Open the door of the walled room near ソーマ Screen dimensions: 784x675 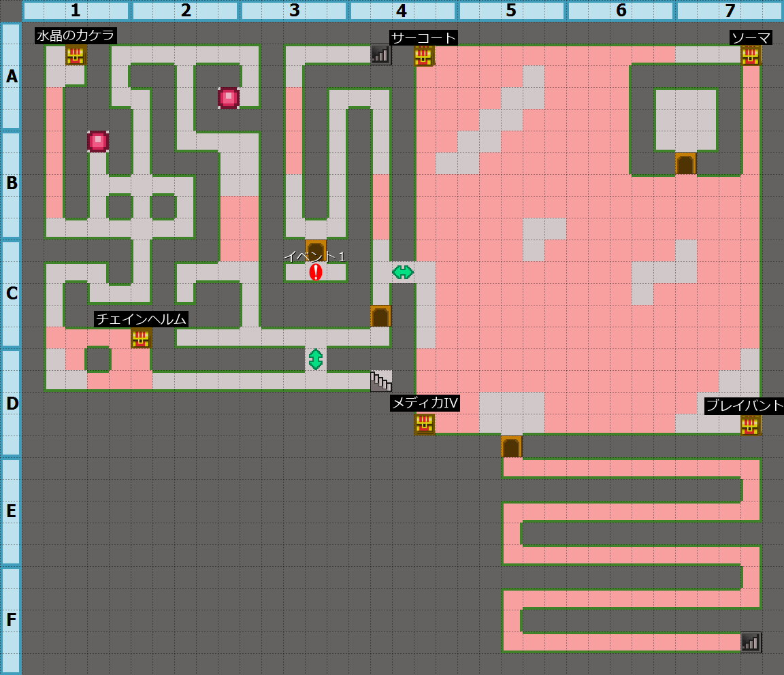(x=685, y=164)
